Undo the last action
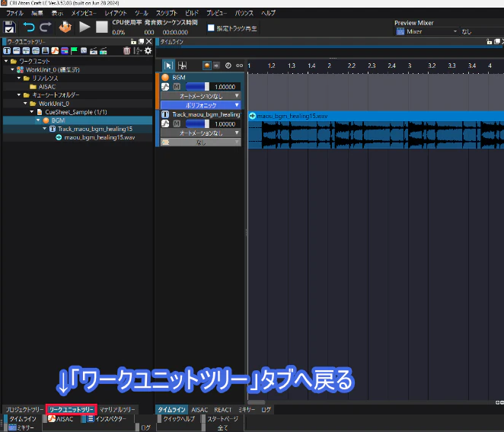This screenshot has width=504, height=432. coord(29,27)
